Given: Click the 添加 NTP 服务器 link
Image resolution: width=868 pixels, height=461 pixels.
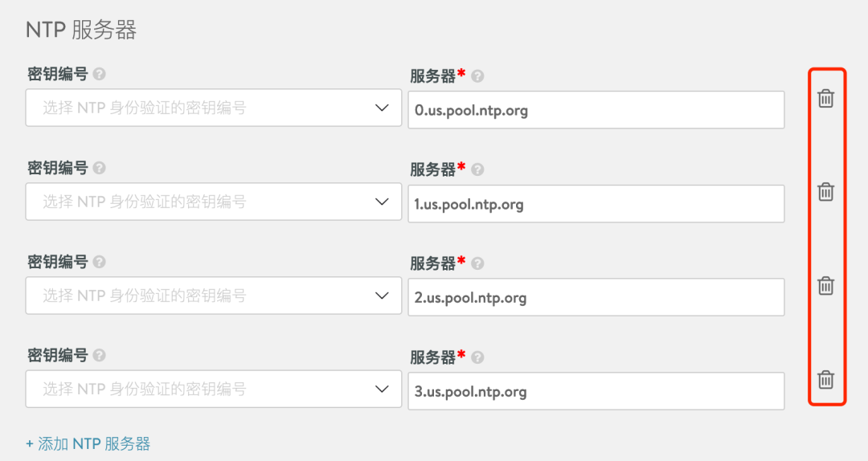Looking at the screenshot, I should point(88,444).
